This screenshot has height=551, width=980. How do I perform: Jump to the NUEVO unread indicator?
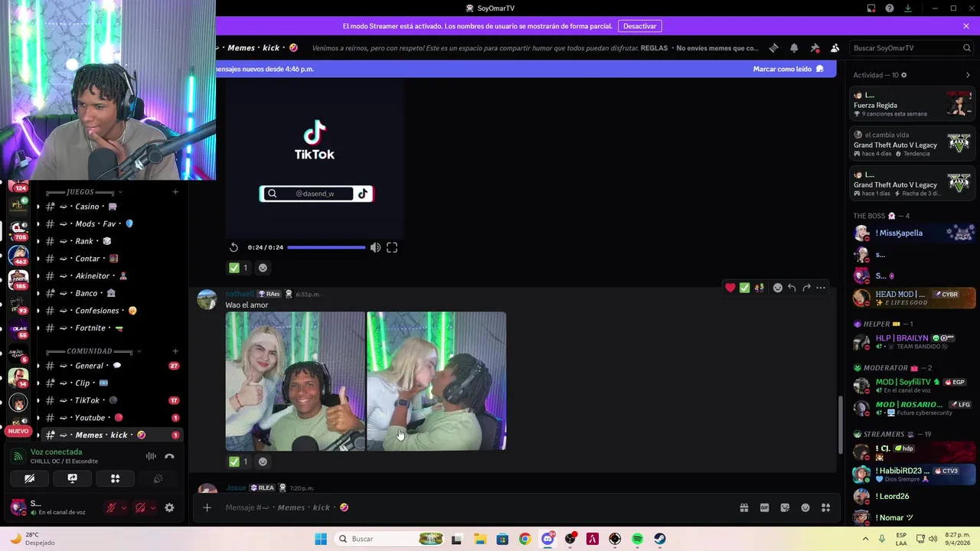point(18,431)
